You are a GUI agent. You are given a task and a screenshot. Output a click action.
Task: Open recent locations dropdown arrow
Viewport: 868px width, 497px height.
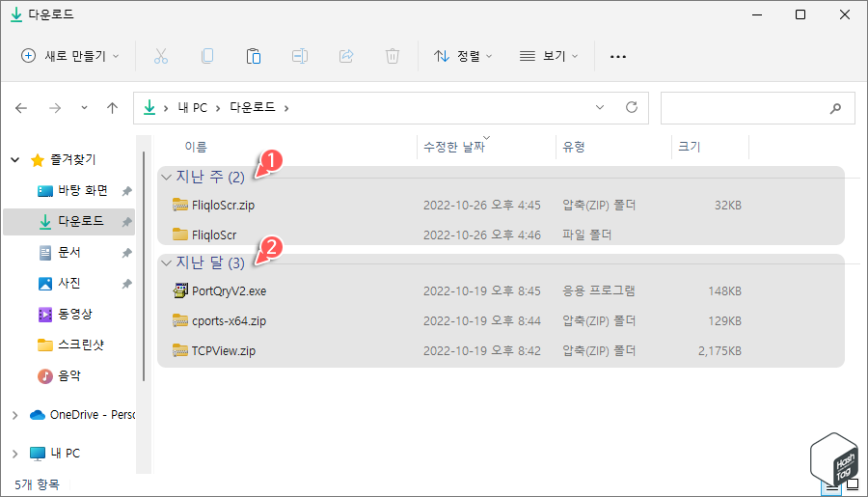pyautogui.click(x=84, y=108)
